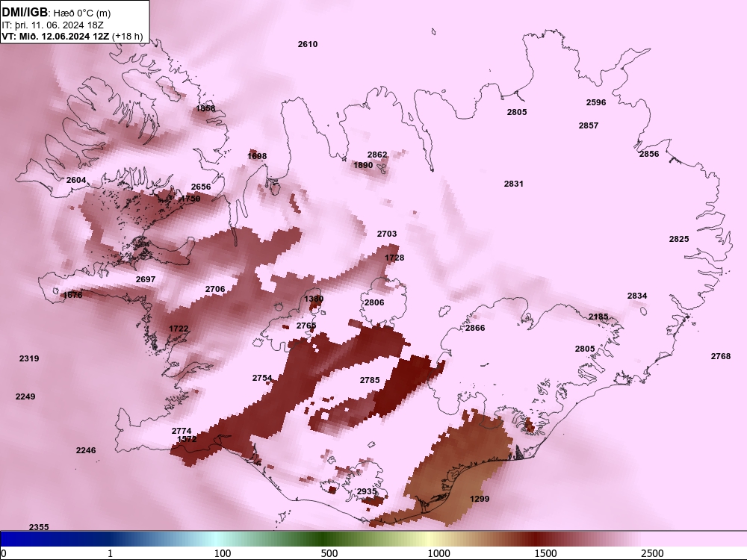The width and height of the screenshot is (747, 560).
Task: Click the 1750 height value
Action: click(x=190, y=199)
